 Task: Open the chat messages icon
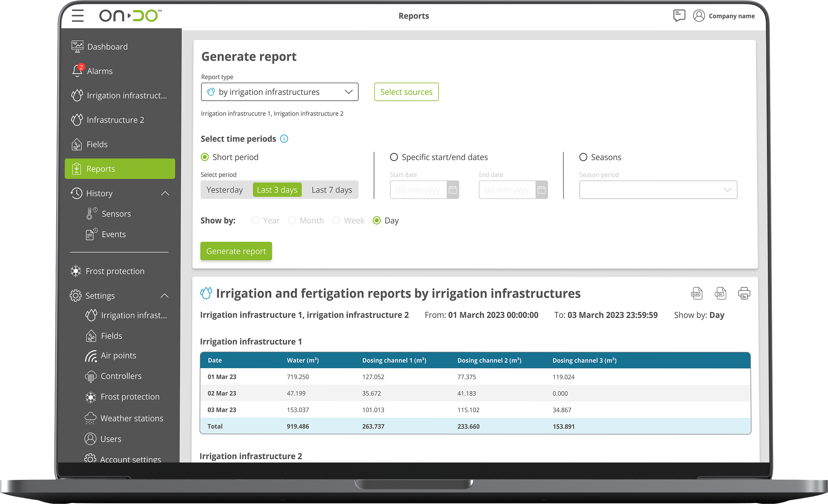tap(679, 15)
